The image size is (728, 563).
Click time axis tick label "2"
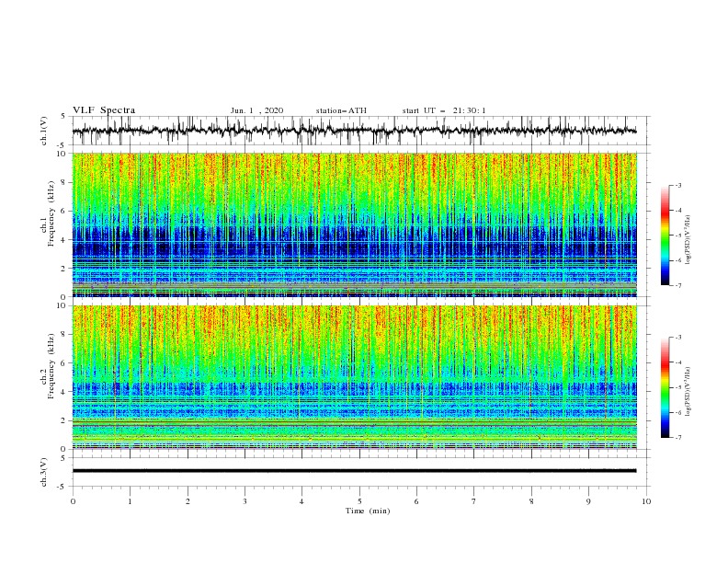click(x=188, y=501)
